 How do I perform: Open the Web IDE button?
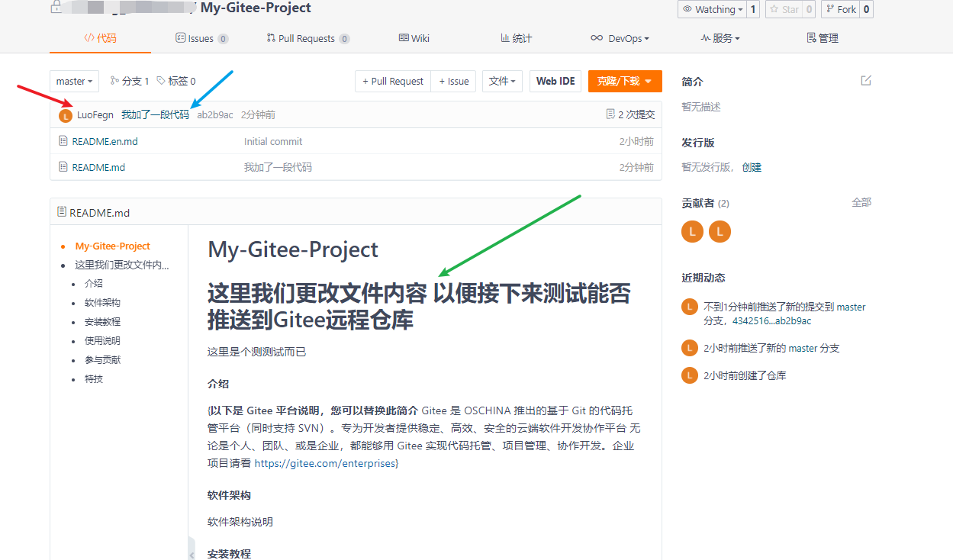coord(555,81)
